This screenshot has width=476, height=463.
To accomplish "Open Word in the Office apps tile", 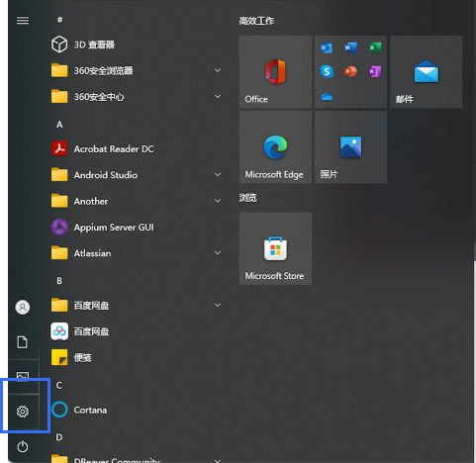I will pos(350,47).
